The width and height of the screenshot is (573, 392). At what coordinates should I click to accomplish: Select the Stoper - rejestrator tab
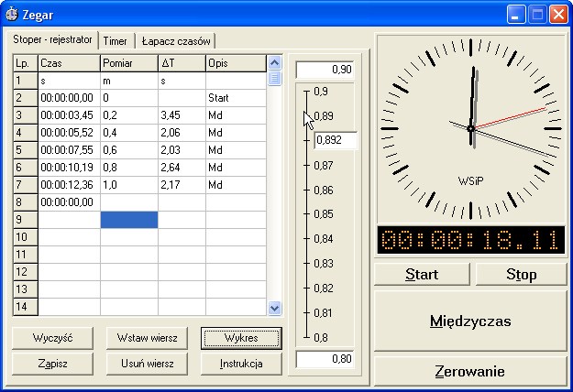53,40
